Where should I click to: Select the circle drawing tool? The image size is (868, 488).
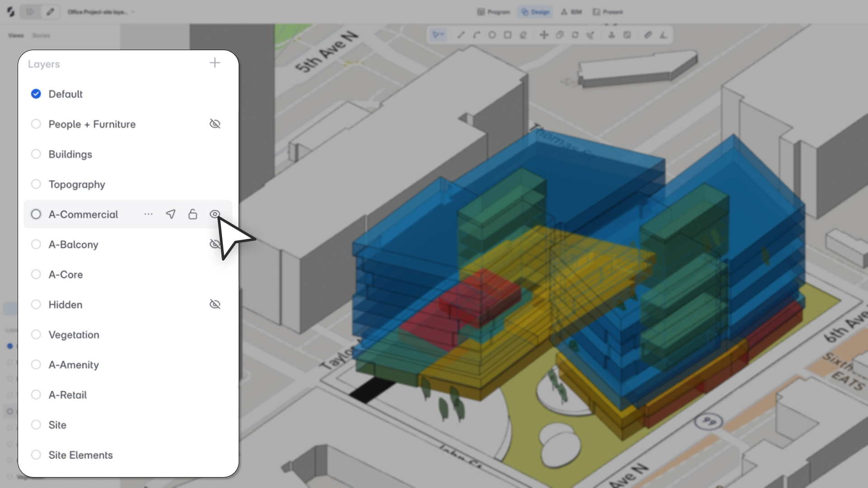click(492, 35)
